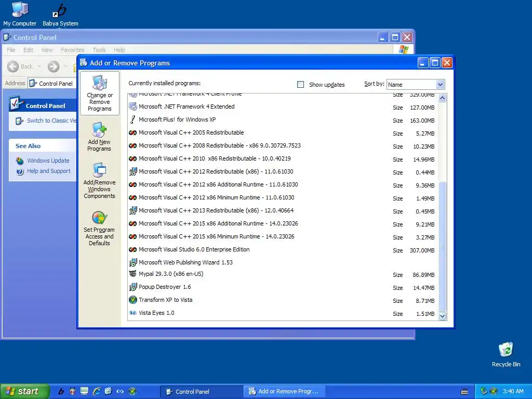Select Visual C++ 2015 x86 Minimum Runtime row
The height and width of the screenshot is (399, 532).
coord(283,237)
